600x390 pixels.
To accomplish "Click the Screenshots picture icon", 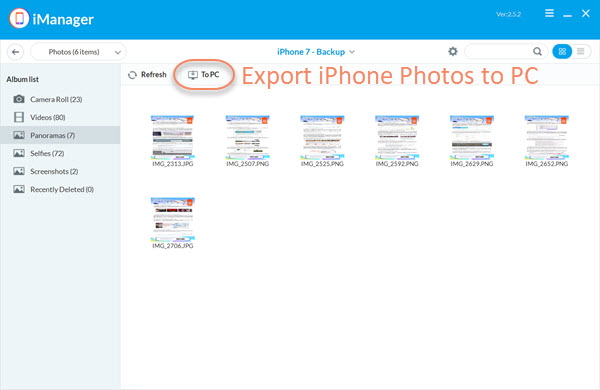I will [19, 171].
